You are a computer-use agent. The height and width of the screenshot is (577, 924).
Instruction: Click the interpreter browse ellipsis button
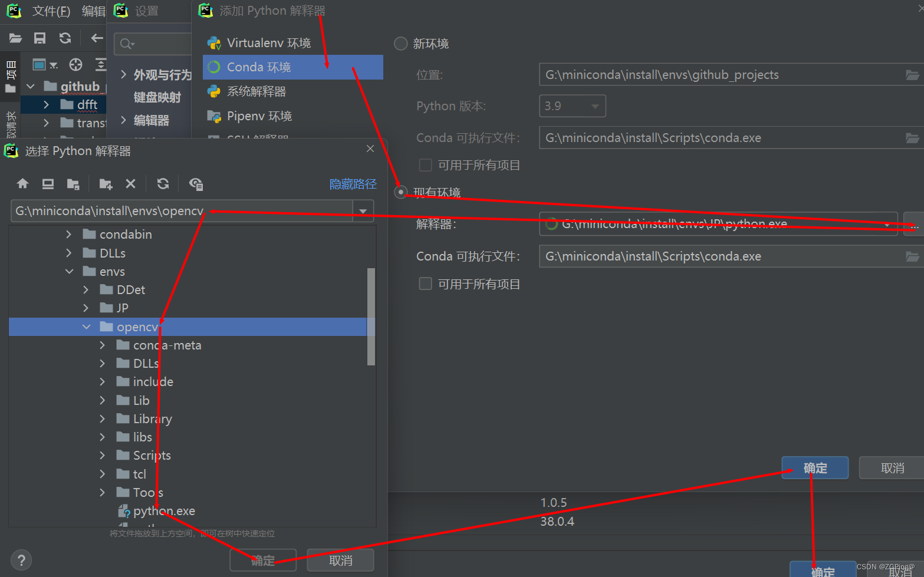pos(913,224)
